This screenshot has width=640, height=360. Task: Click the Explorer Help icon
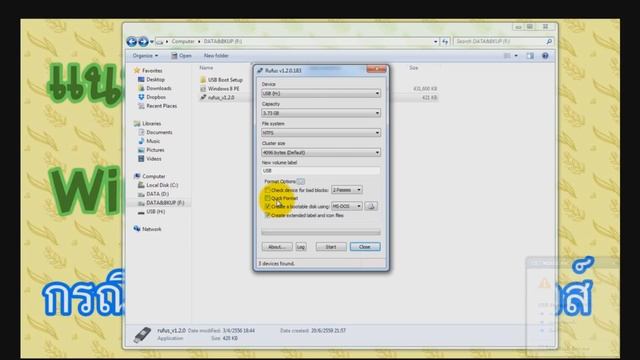pyautogui.click(x=545, y=56)
